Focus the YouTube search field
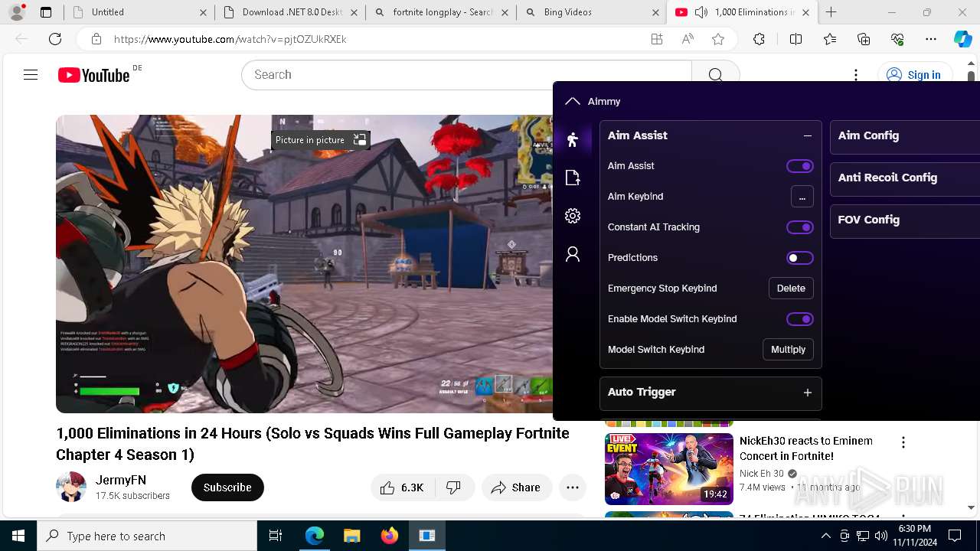The height and width of the screenshot is (551, 980). pyautogui.click(x=467, y=75)
